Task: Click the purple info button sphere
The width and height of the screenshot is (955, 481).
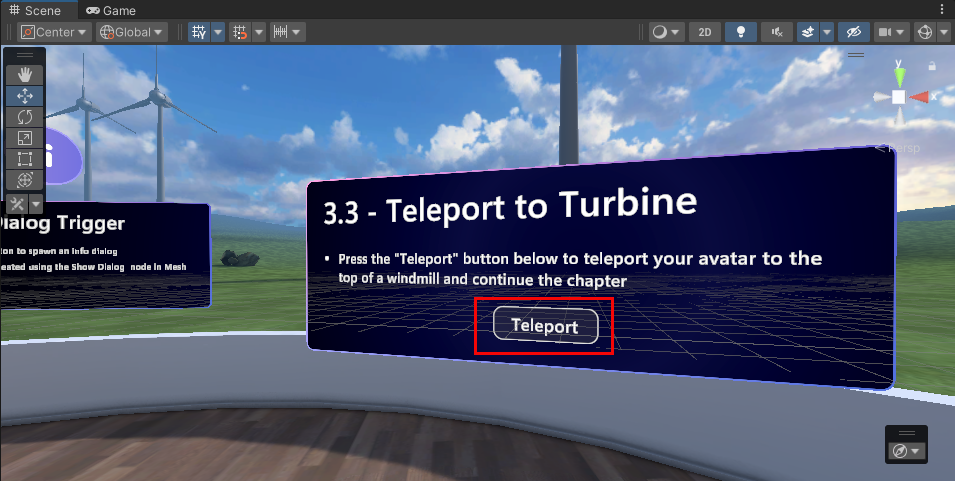Action: point(63,156)
